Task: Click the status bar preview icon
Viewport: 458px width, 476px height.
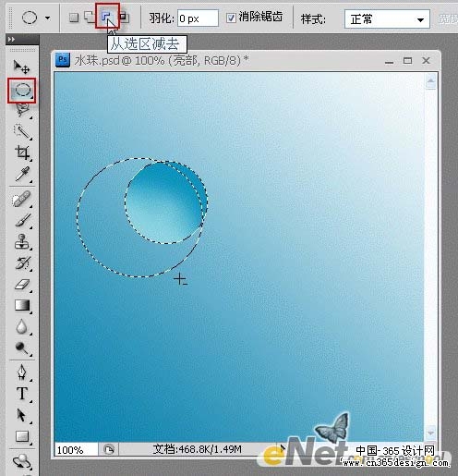Action: click(109, 450)
